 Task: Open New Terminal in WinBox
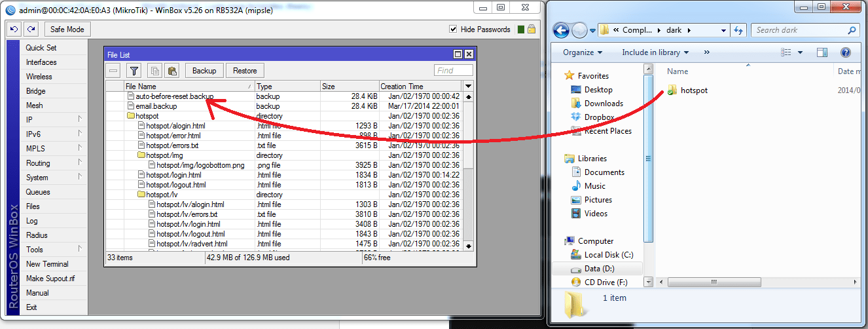click(47, 264)
